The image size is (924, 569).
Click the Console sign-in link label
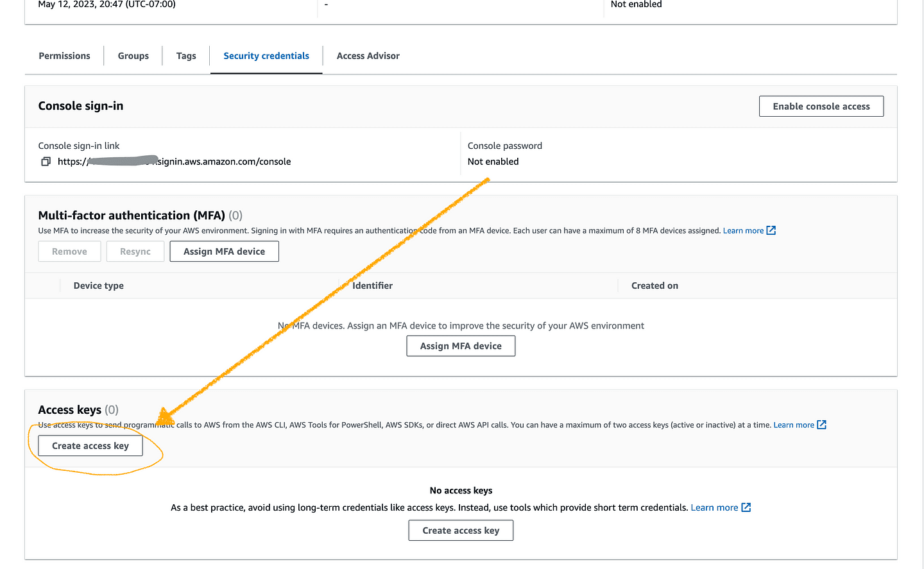[79, 146]
